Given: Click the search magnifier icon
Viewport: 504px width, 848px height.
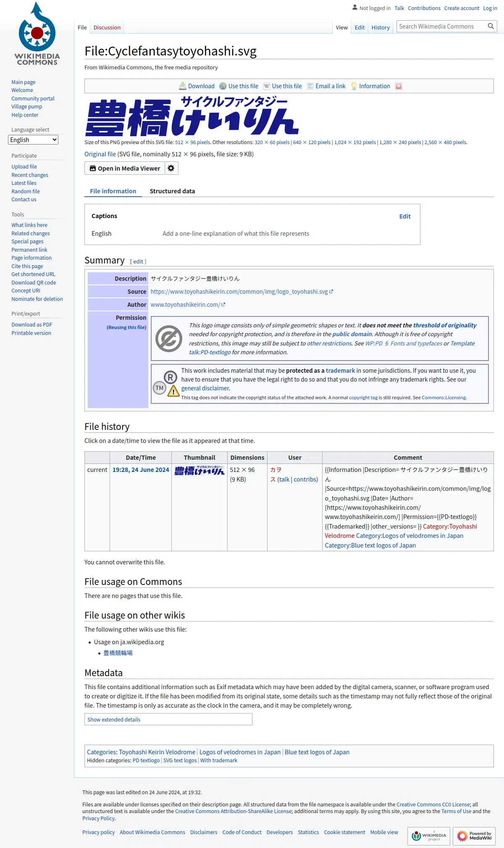Looking at the screenshot, I should click(491, 26).
